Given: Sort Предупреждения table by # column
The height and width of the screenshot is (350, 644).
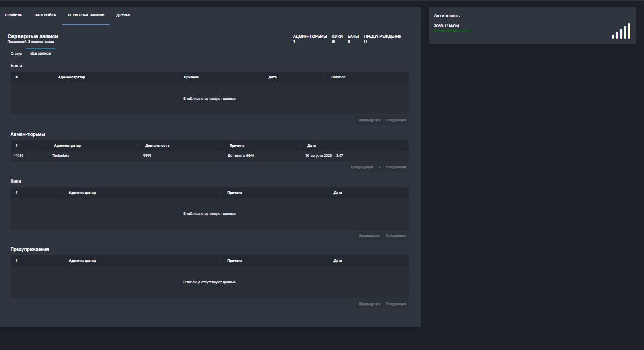Looking at the screenshot, I should [x=37, y=261].
